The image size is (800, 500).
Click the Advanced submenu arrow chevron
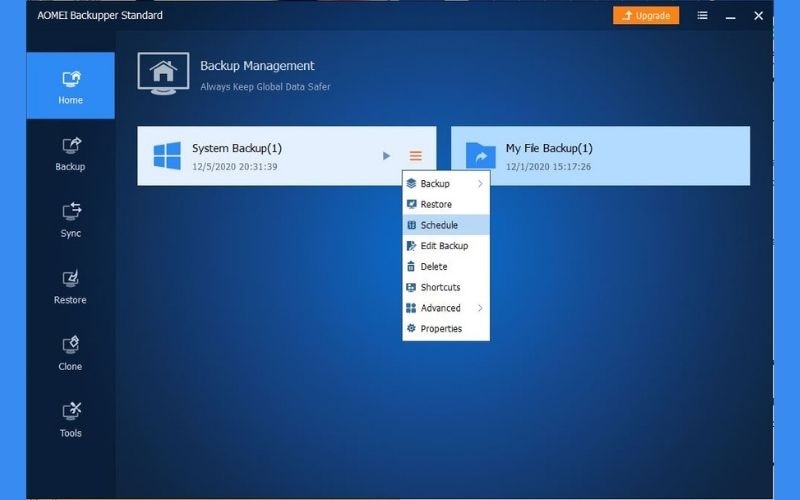(x=480, y=308)
